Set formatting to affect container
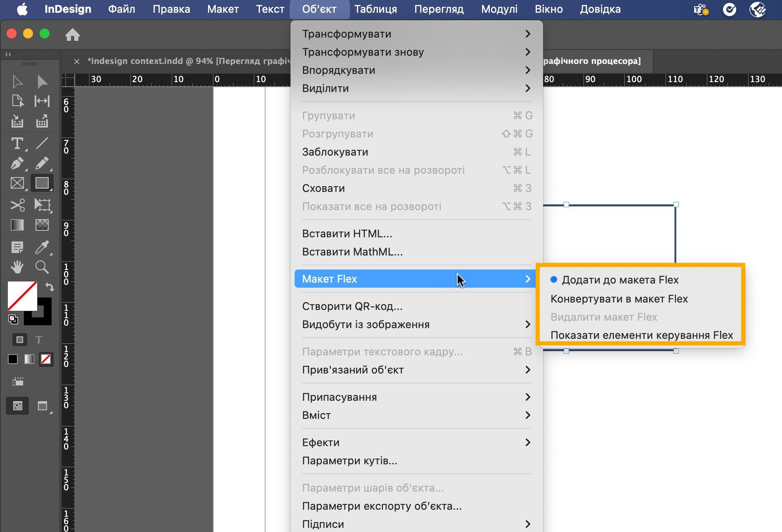The width and height of the screenshot is (782, 532). 19,340
